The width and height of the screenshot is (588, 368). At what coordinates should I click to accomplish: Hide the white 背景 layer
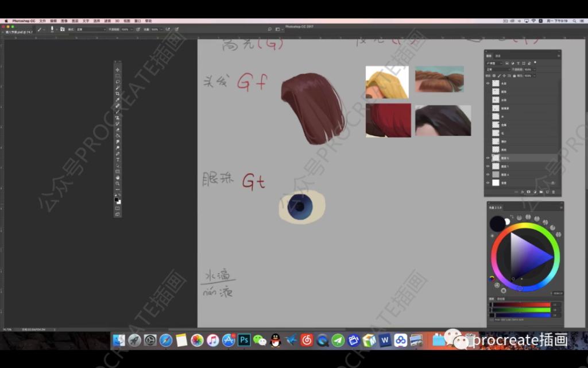coord(488,183)
